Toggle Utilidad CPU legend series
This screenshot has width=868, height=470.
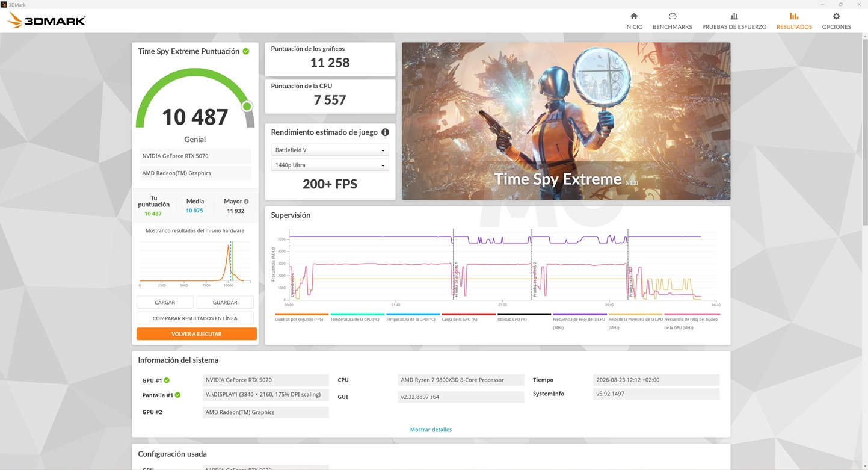point(524,317)
